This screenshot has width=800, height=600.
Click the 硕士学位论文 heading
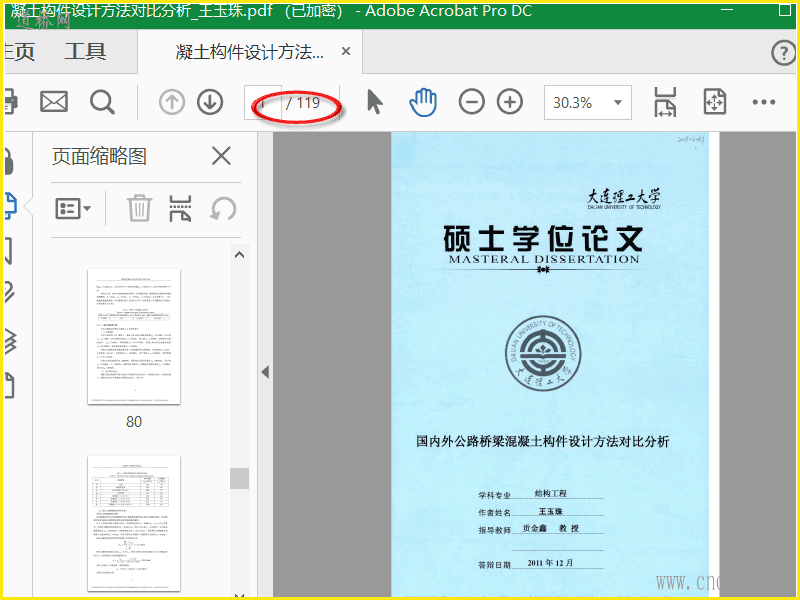point(543,239)
